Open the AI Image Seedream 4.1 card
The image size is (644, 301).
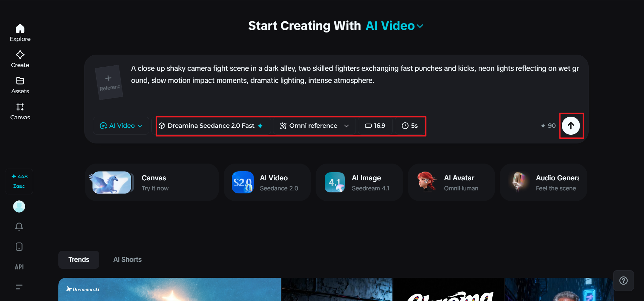[359, 182]
